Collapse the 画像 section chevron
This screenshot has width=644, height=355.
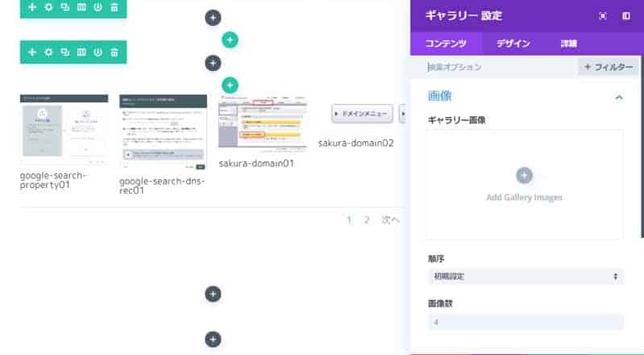tap(619, 97)
